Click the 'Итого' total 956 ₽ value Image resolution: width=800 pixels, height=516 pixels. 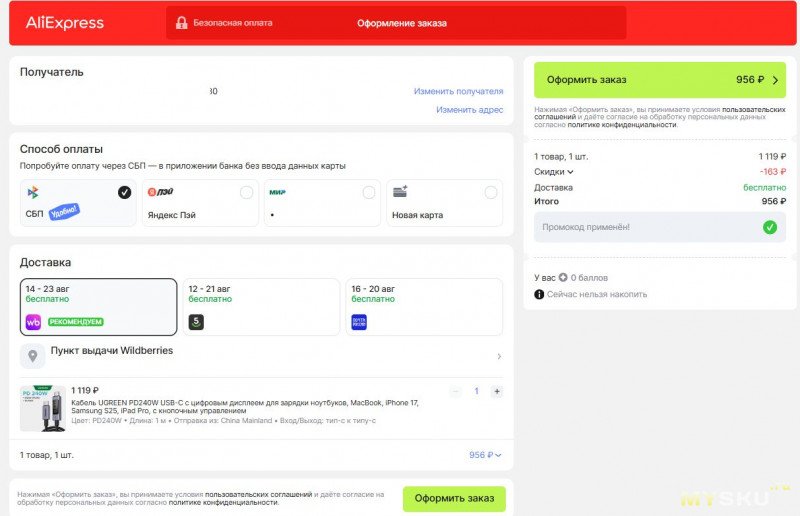click(x=773, y=202)
